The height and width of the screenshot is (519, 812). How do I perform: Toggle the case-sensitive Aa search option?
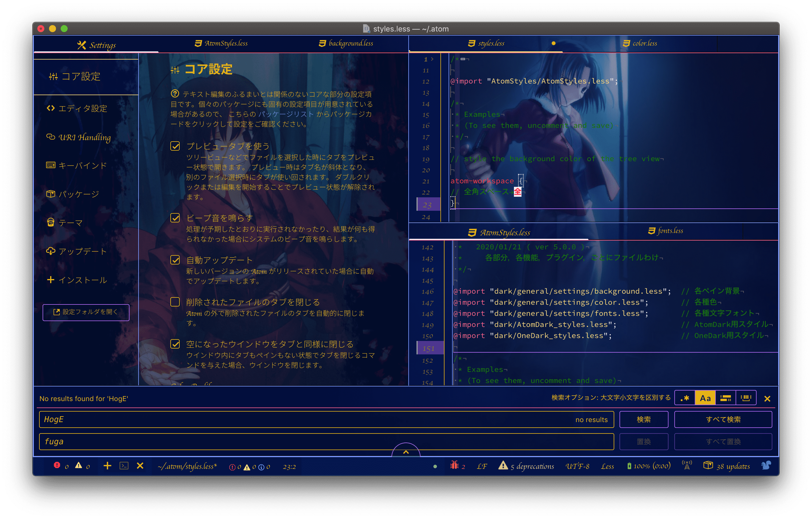point(705,398)
